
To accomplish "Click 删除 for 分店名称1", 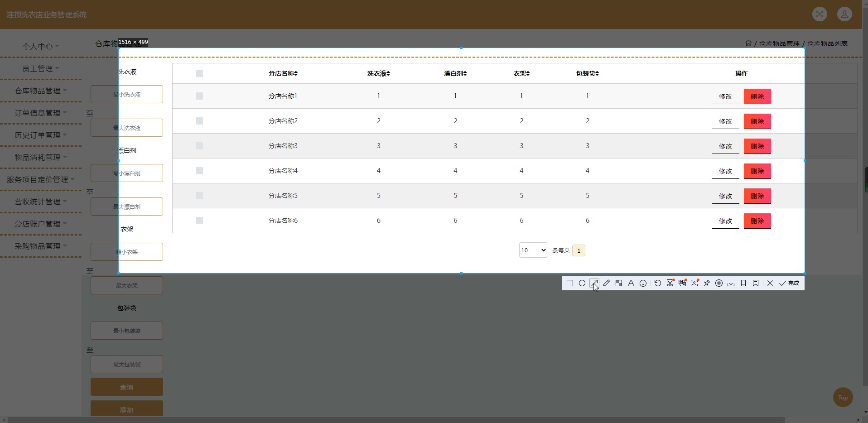I will tap(757, 96).
